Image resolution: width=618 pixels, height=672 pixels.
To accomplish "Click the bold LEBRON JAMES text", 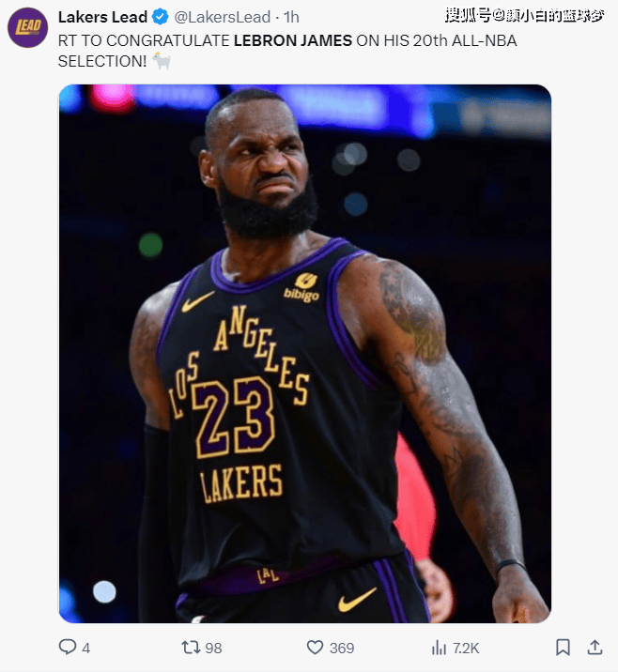I will (293, 40).
